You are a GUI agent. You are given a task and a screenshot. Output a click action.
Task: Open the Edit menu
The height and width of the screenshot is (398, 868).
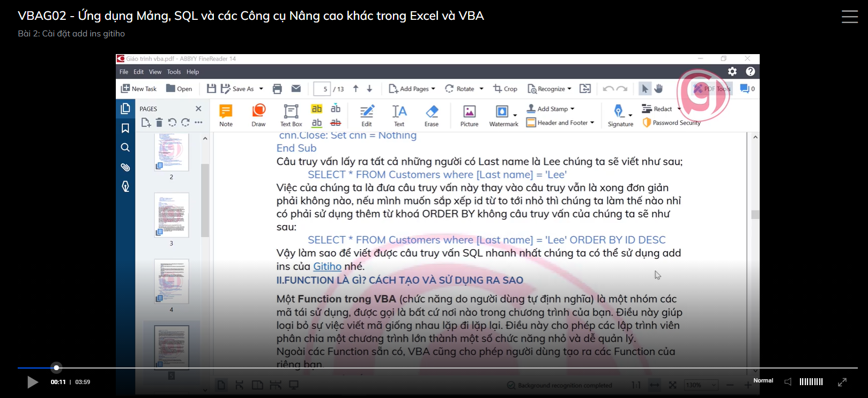pos(138,72)
